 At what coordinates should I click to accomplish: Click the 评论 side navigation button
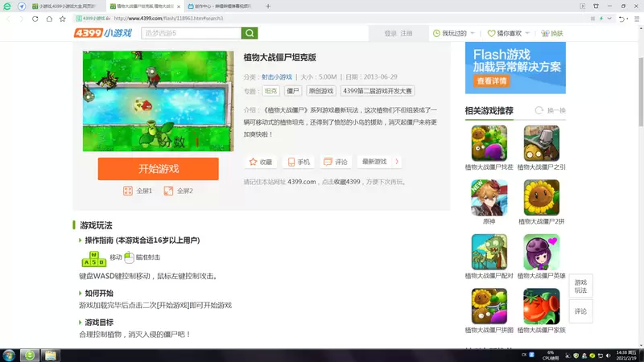pos(580,311)
